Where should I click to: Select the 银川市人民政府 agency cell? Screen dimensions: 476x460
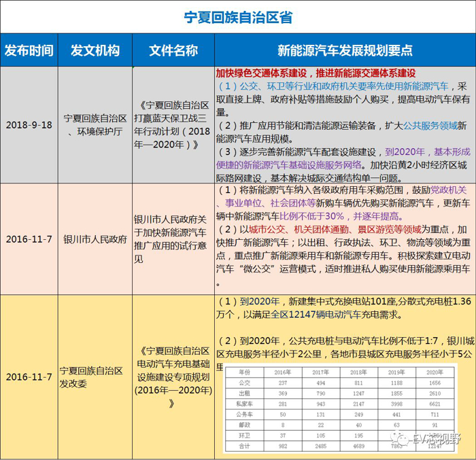[95, 239]
